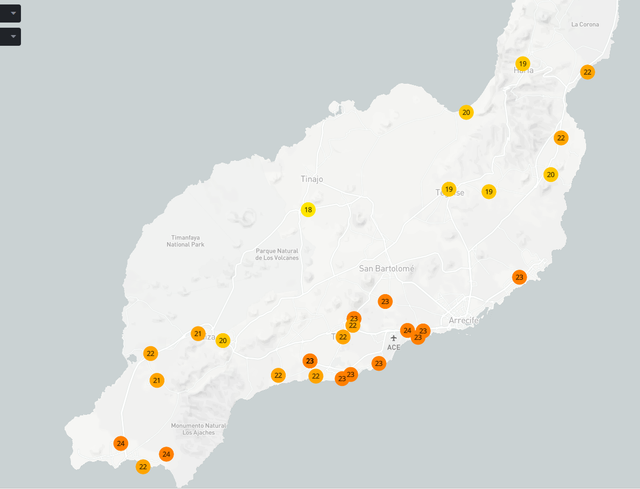640x489 pixels.
Task: Click the Parque Natural de Los Volcanes label
Action: [277, 254]
